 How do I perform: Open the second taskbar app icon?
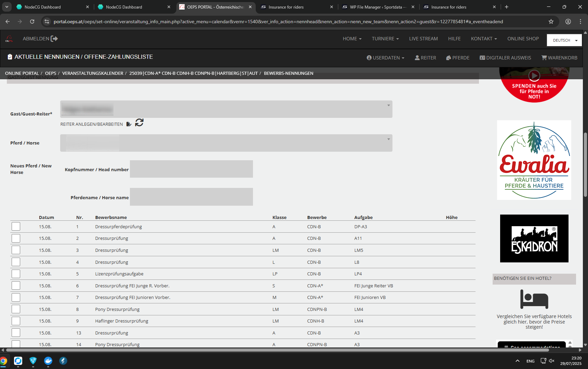tap(18, 361)
